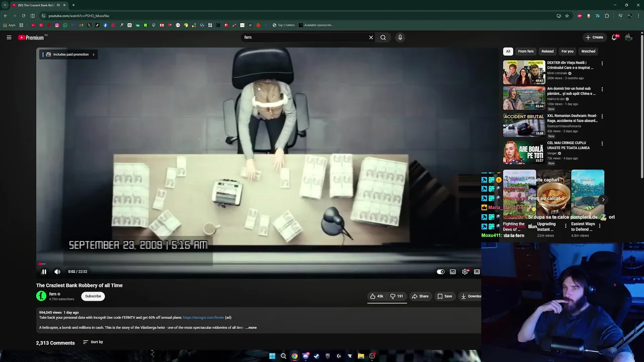Viewport: 644px width, 362px height.
Task: Open the Extensions puzzle icon
Action: pyautogui.click(x=607, y=16)
